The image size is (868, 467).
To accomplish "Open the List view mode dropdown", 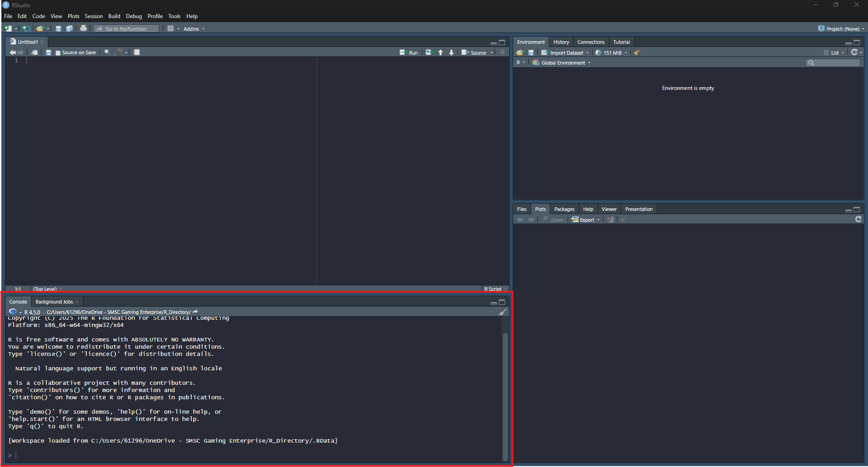I will [x=834, y=53].
